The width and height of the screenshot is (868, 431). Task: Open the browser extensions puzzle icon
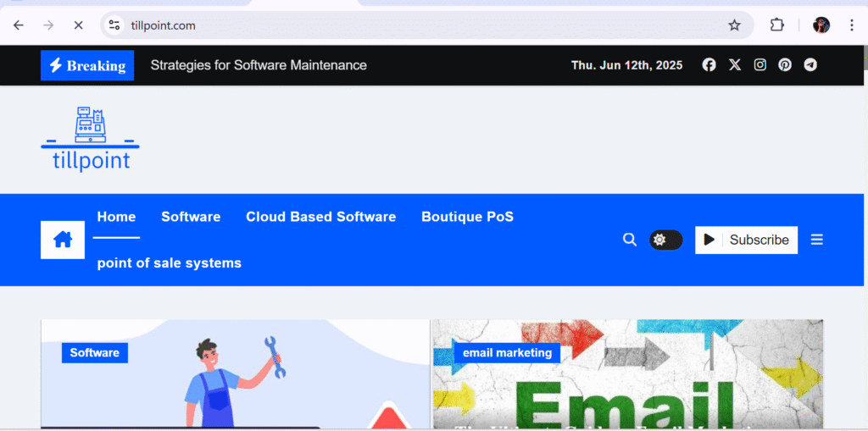click(777, 25)
